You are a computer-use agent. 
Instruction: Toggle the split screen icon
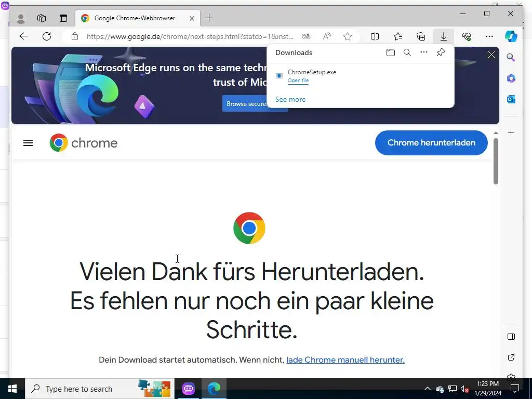point(375,36)
